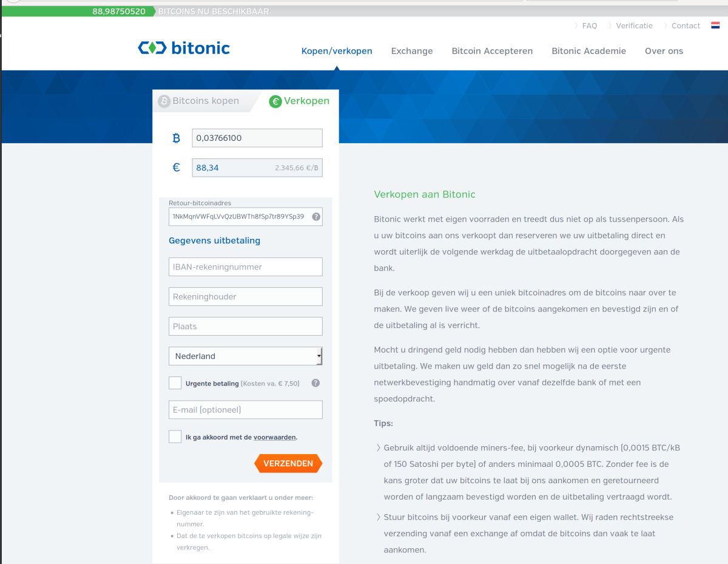
Task: Click the Bitcoin symbol next to the amount field
Action: (x=176, y=138)
